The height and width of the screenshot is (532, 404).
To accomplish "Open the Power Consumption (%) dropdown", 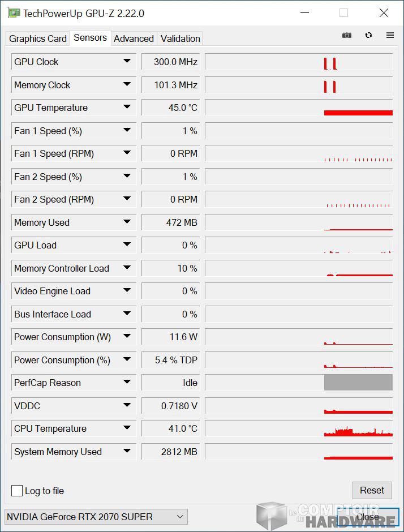I will pos(128,360).
